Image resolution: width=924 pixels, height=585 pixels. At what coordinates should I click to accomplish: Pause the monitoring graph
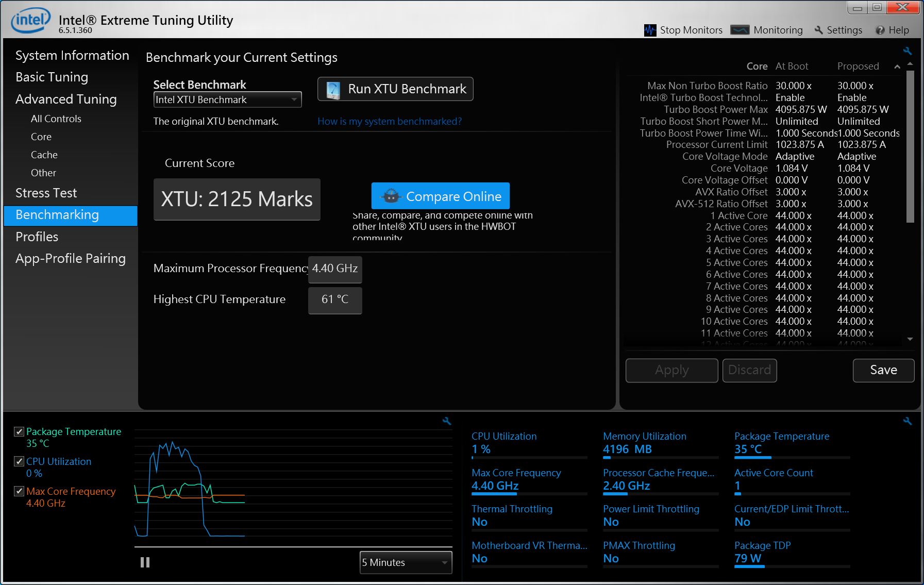[x=145, y=562]
